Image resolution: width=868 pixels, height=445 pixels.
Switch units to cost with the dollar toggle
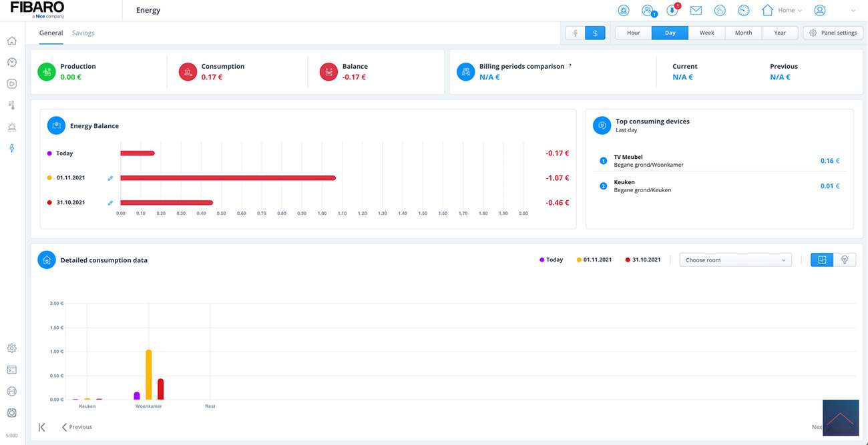[x=595, y=33]
